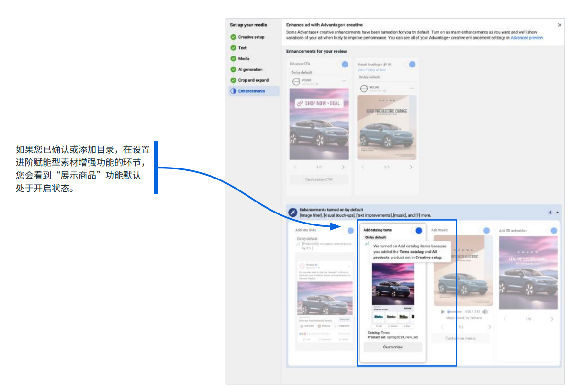Open three-dot menu on Visual touchups preview
This screenshot has height=392, width=572.
click(412, 88)
